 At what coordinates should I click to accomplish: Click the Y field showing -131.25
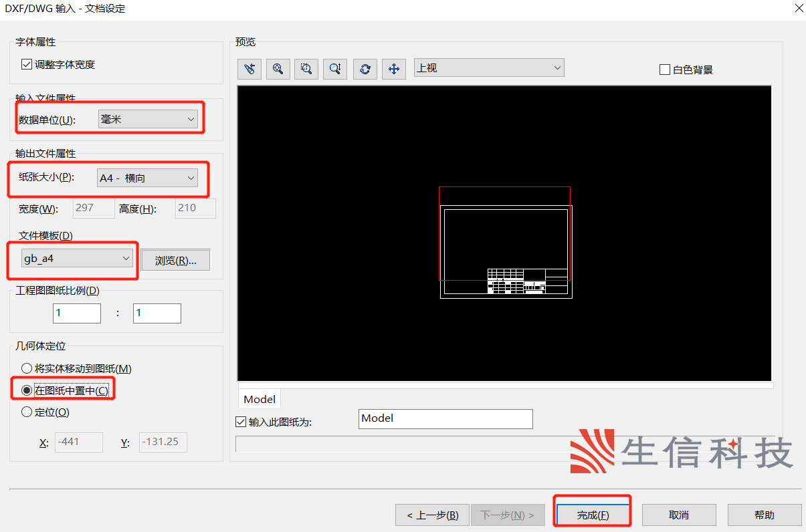[163, 442]
